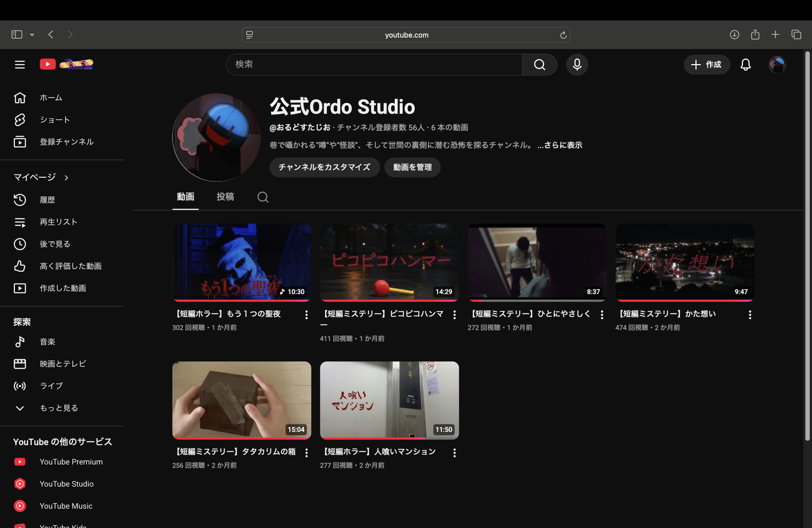Click the YouTube Shorts sidebar icon
812x528 pixels.
tap(20, 120)
